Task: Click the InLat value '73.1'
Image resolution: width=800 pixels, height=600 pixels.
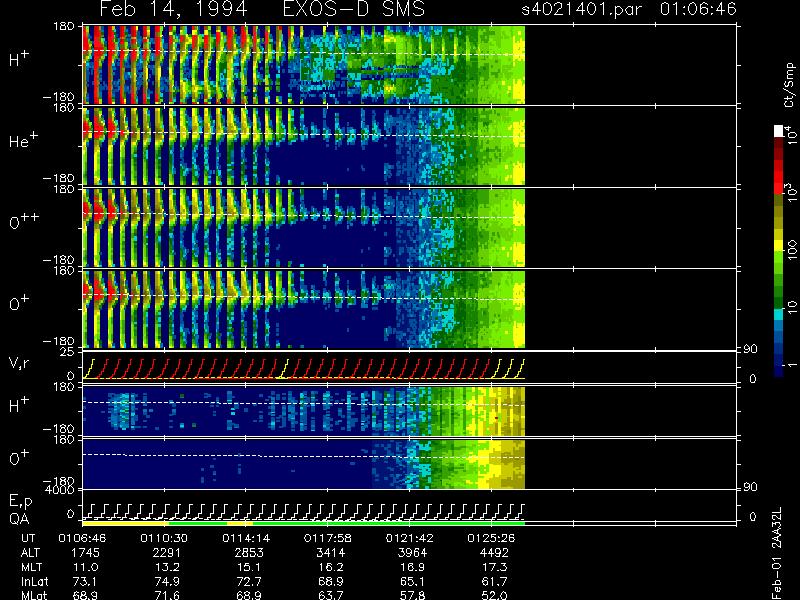Action: click(x=86, y=582)
